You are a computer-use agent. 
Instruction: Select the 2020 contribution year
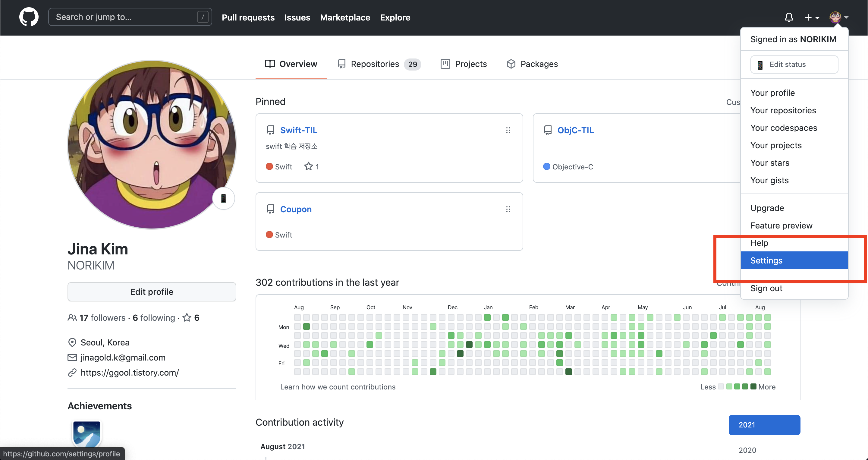click(747, 450)
